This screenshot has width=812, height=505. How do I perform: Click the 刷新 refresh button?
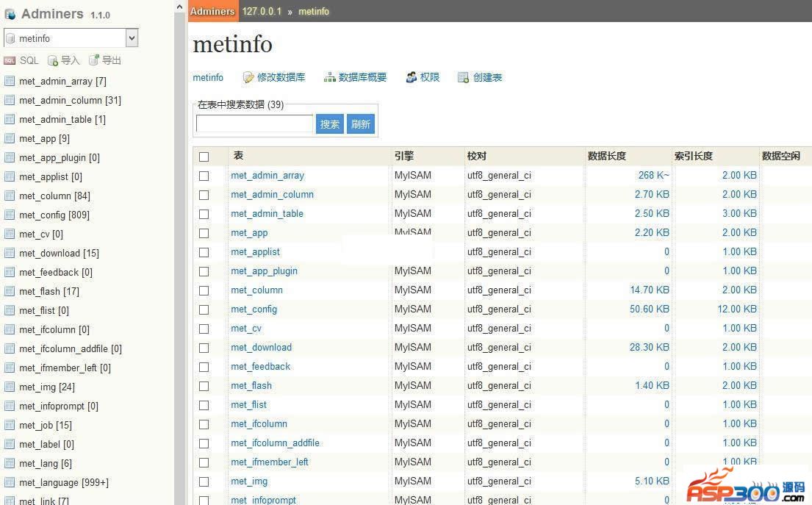tap(360, 124)
